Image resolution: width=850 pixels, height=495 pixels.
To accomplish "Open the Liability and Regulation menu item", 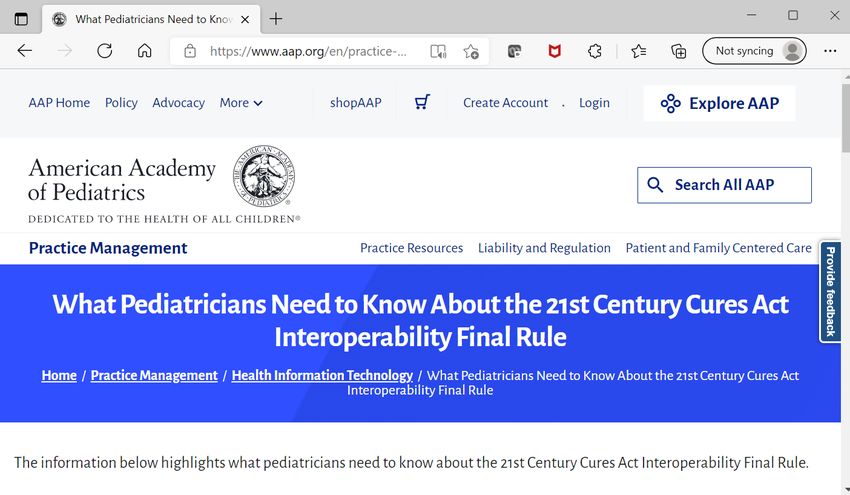I will point(544,248).
